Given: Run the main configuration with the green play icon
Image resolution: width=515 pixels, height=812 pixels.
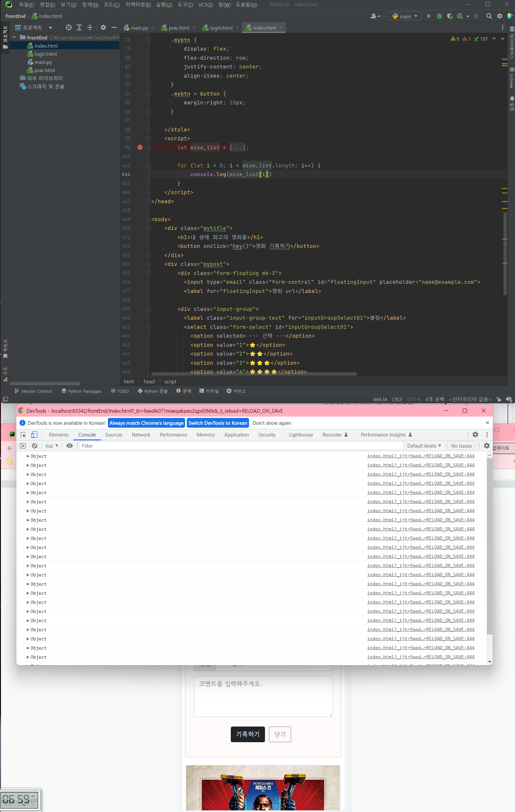Looking at the screenshot, I should (429, 16).
